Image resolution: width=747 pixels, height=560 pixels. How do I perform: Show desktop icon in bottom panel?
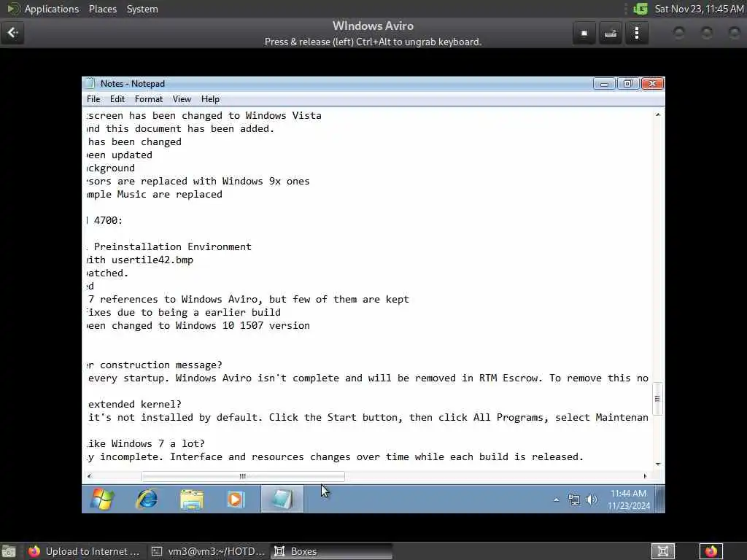tap(9, 551)
